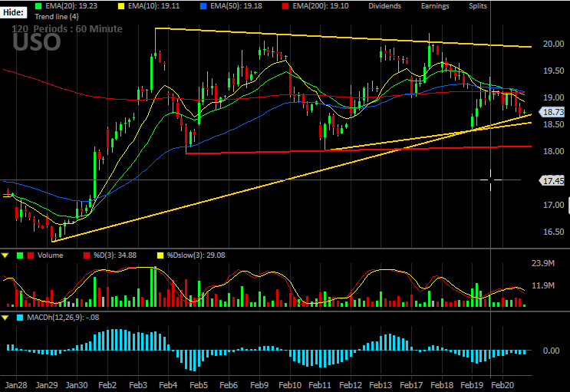Click the 17.45 crosshair price tag
Screen dimensions: 570x392
(x=552, y=180)
